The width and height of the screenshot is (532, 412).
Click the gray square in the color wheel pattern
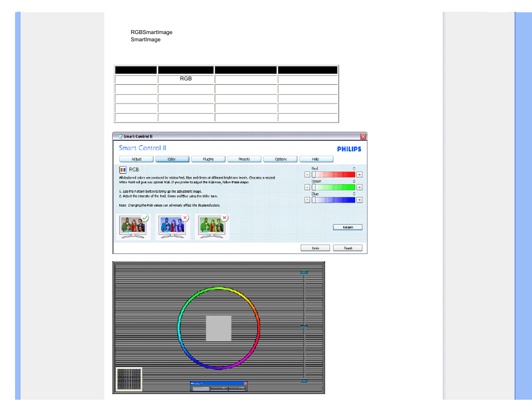coord(219,328)
